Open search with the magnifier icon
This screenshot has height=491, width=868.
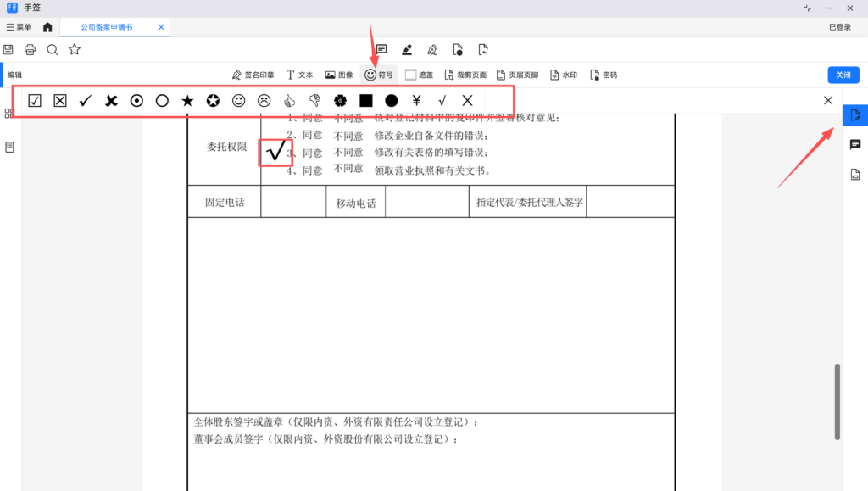(x=53, y=50)
